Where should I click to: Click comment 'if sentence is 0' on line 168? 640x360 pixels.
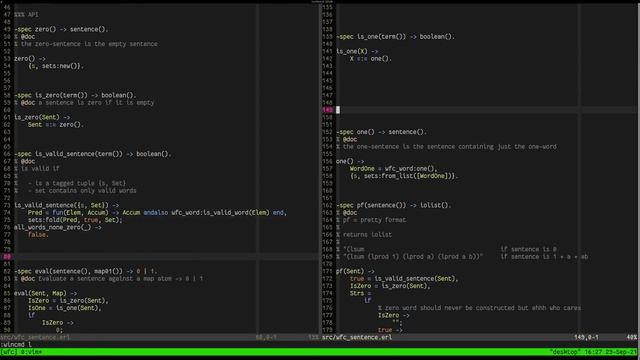[529, 250]
